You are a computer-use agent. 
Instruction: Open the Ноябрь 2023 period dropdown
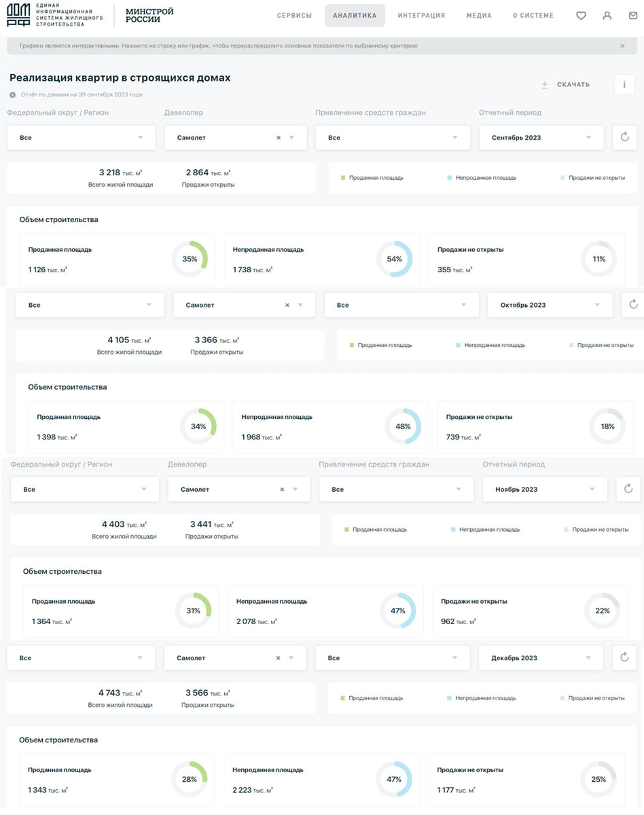pos(545,489)
